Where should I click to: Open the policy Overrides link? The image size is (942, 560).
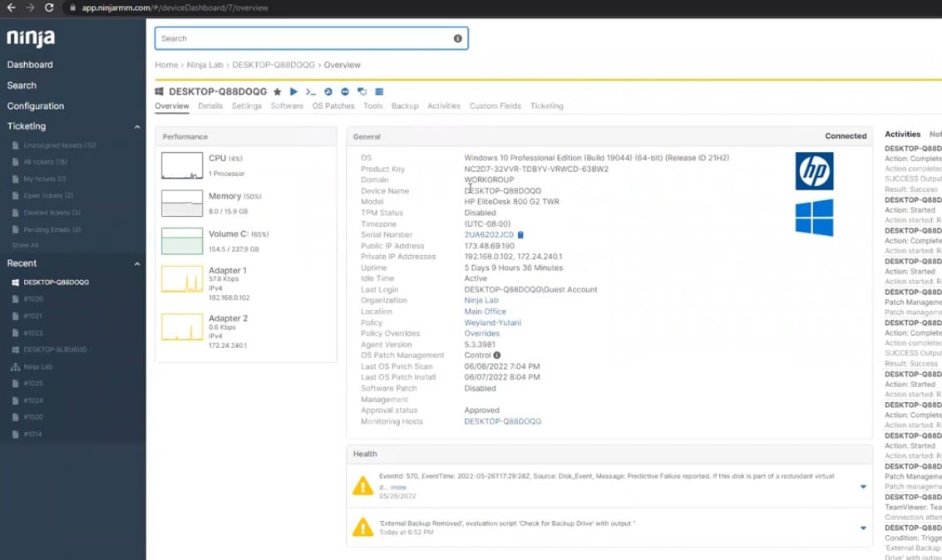click(x=482, y=333)
